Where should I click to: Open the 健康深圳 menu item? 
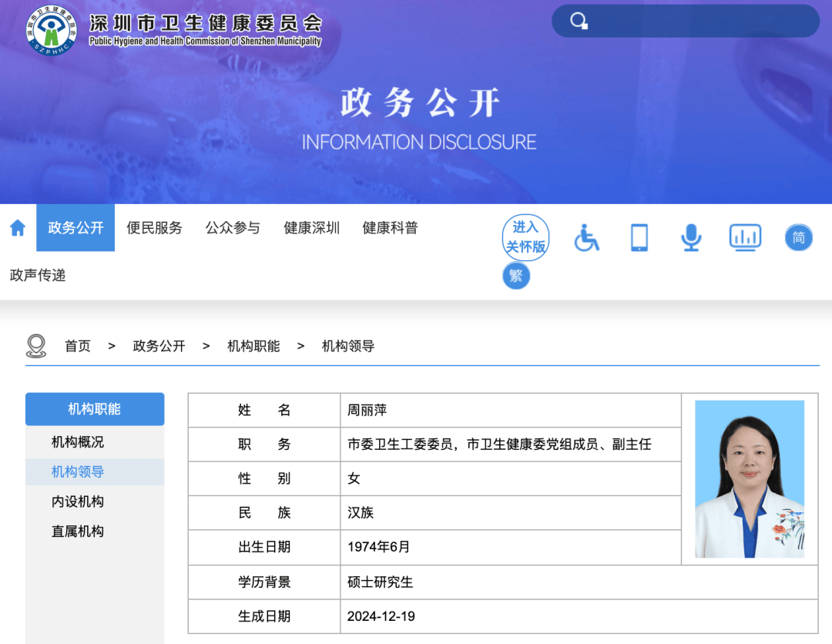[x=311, y=228]
